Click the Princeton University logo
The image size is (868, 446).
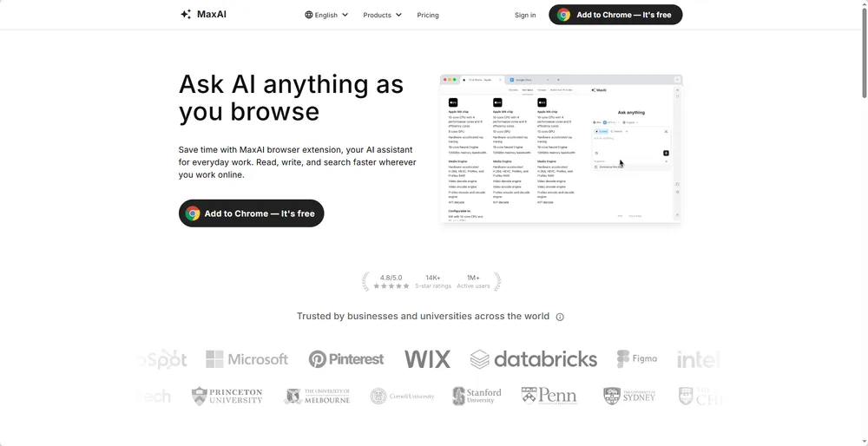click(x=227, y=397)
